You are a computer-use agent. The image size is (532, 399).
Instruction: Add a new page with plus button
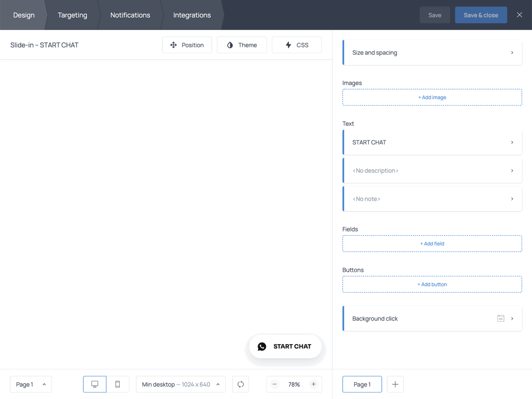click(395, 384)
